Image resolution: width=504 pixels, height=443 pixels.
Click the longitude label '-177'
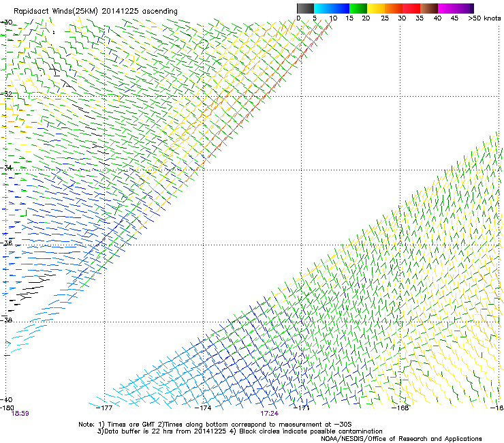point(104,408)
